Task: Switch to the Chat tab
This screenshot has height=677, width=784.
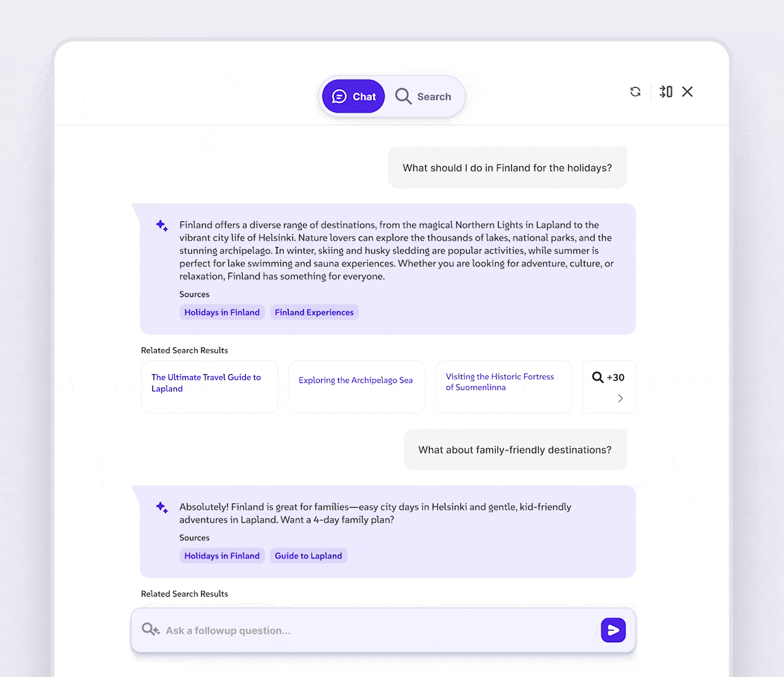Action: click(354, 97)
